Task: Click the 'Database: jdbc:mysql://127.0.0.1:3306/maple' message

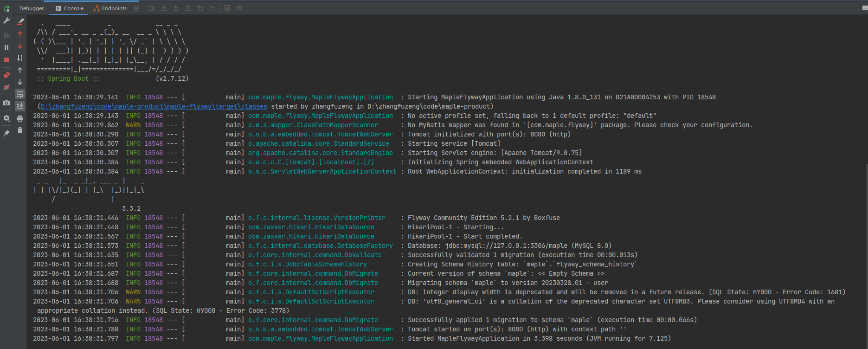Action: (510, 246)
